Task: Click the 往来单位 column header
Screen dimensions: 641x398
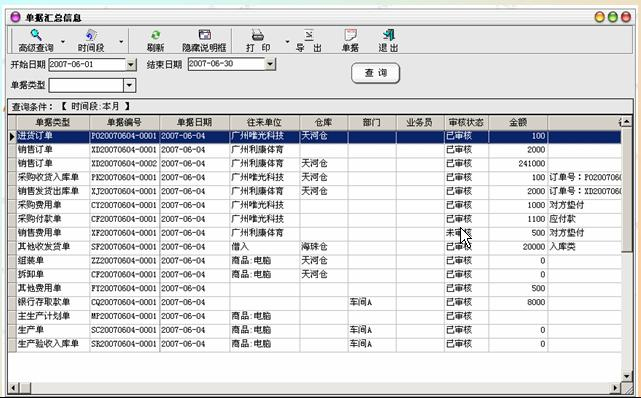Action: tap(264, 122)
